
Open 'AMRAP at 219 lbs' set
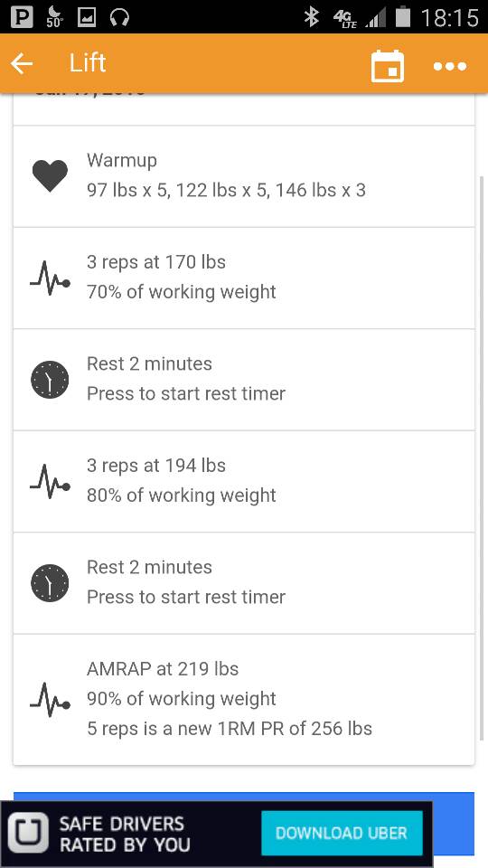click(x=244, y=700)
